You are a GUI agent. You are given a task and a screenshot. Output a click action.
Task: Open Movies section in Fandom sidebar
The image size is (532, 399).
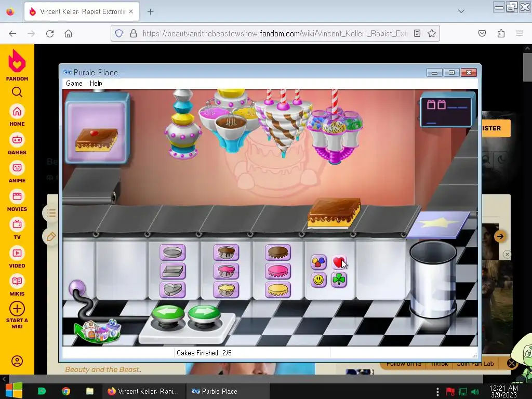point(17,201)
